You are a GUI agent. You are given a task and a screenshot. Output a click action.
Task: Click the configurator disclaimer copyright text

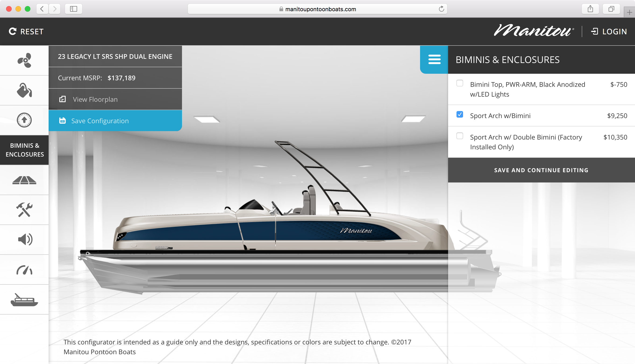click(x=237, y=347)
